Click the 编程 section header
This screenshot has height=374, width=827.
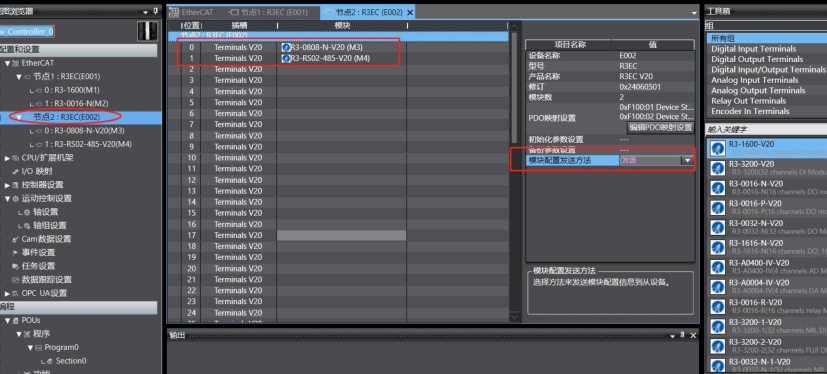[79, 307]
